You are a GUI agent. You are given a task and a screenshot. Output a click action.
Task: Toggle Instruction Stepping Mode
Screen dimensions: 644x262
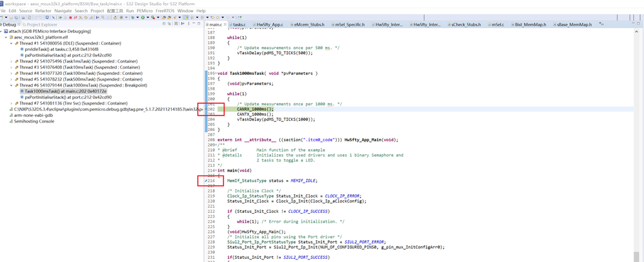pyautogui.click(x=97, y=17)
